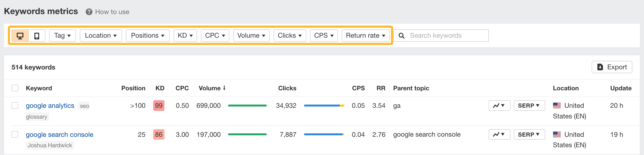
Task: Sort by the Keyword column header
Action: coord(39,88)
